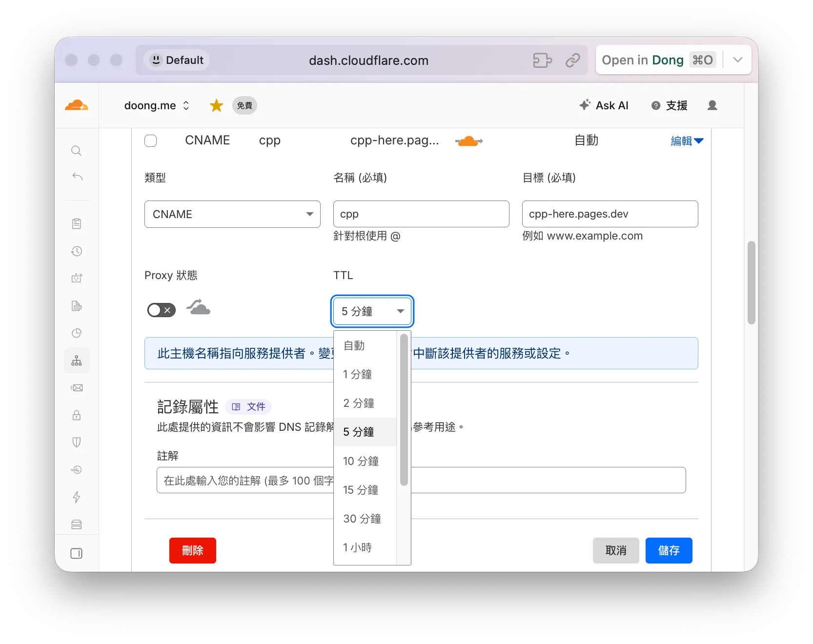Open Ask AI assistant
The height and width of the screenshot is (644, 813).
[604, 105]
